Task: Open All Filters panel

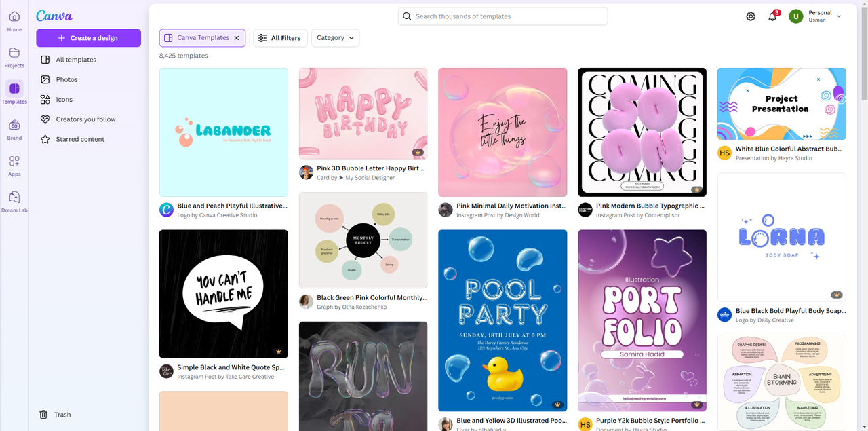Action: coord(279,38)
